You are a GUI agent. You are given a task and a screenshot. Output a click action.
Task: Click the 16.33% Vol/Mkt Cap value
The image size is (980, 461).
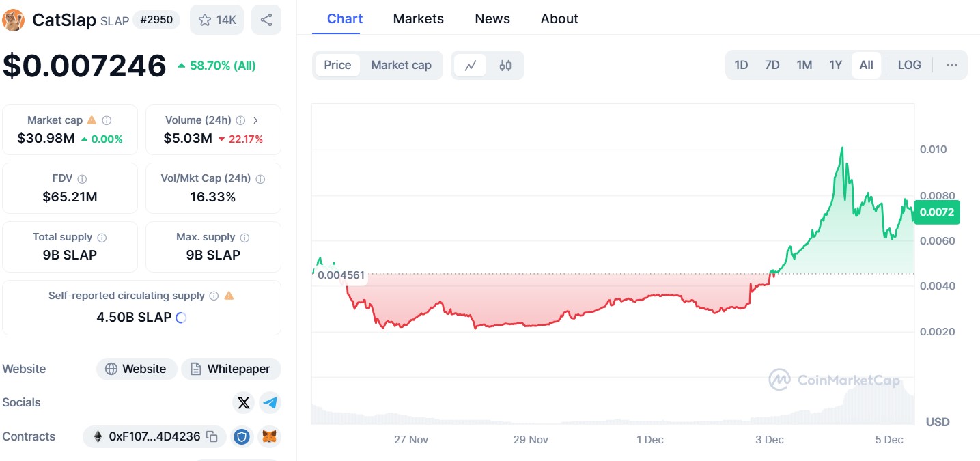click(212, 197)
